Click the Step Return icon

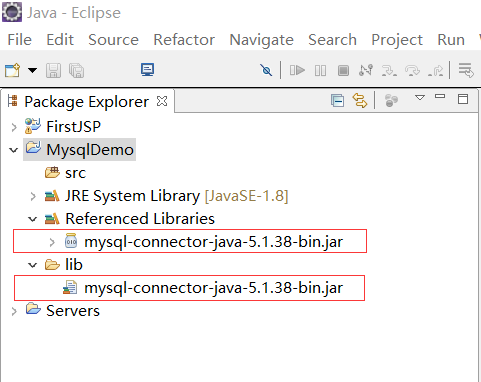435,70
